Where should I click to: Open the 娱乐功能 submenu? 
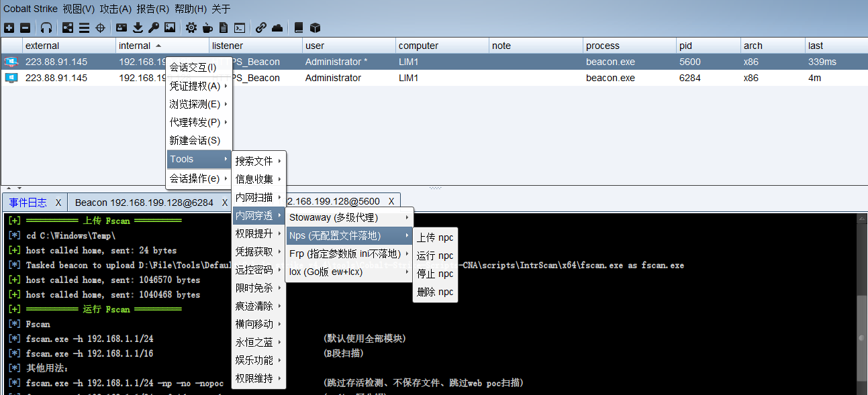pos(259,360)
